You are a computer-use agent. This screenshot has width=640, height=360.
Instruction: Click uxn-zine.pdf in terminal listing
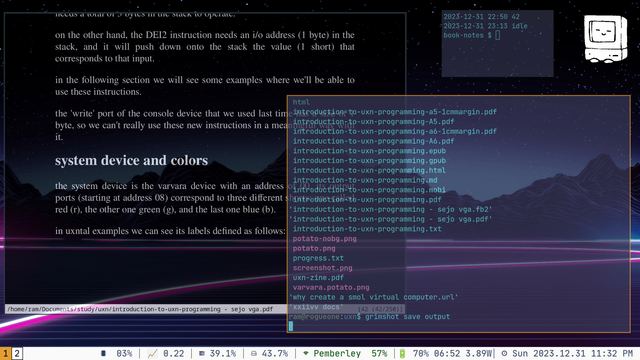point(318,278)
